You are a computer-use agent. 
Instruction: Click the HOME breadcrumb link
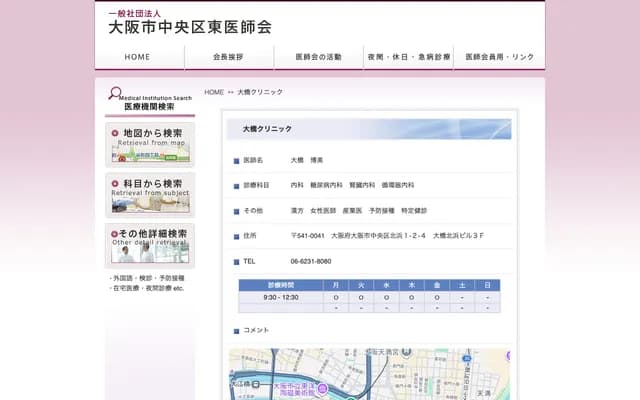pyautogui.click(x=214, y=92)
